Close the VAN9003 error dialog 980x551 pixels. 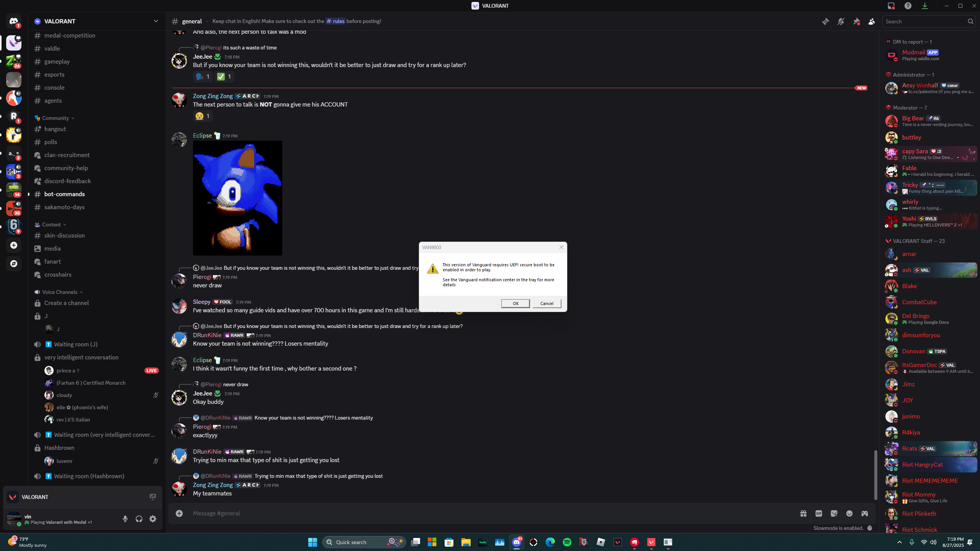pos(561,247)
